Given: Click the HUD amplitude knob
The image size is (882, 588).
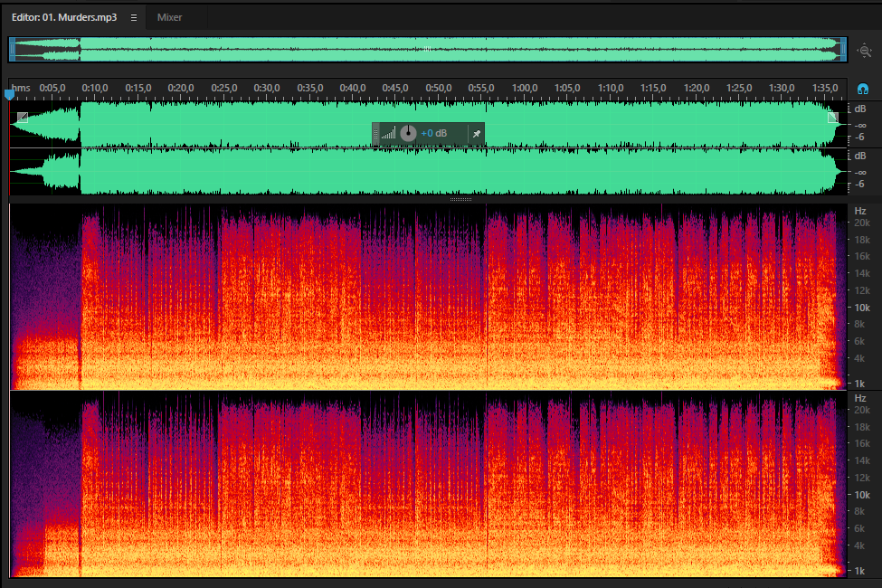Looking at the screenshot, I should pos(408,133).
